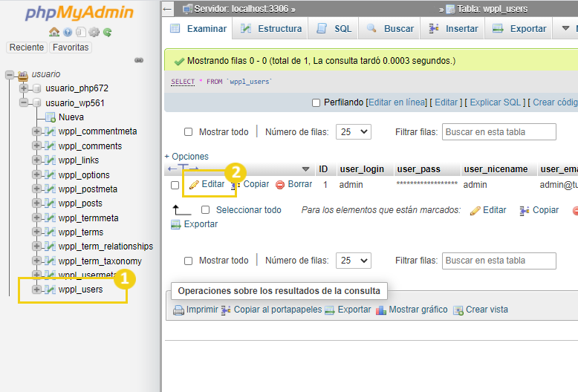This screenshot has width=578, height=392.
Task: Sort by the user_nicename column header
Action: click(x=496, y=169)
